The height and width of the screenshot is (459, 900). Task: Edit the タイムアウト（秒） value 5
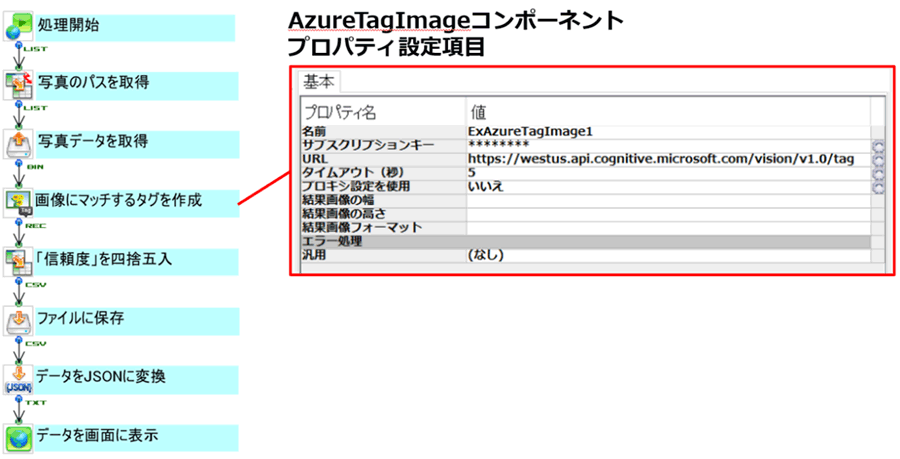tap(668, 173)
